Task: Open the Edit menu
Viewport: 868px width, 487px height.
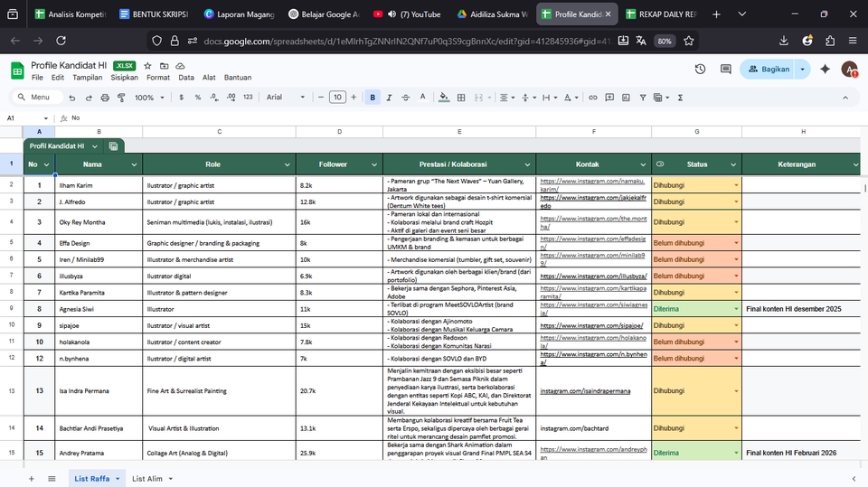Action: tap(58, 78)
